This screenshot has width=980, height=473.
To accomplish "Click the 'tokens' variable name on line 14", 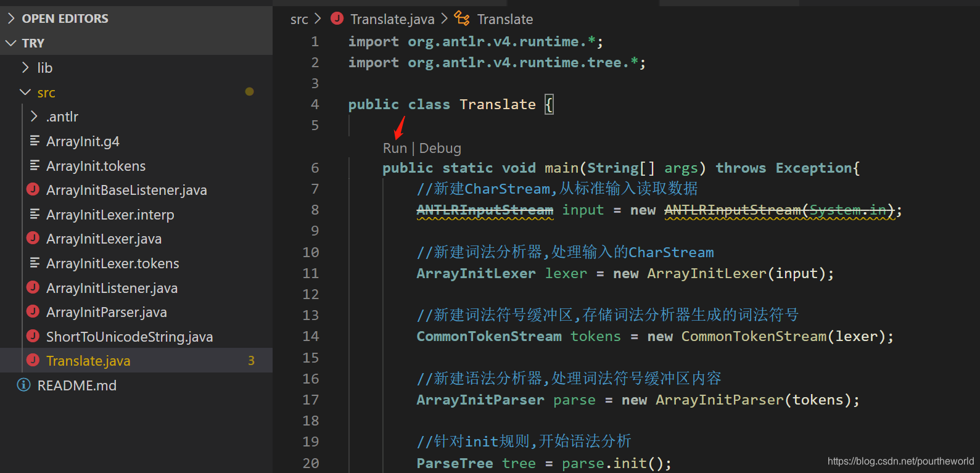I will click(596, 337).
